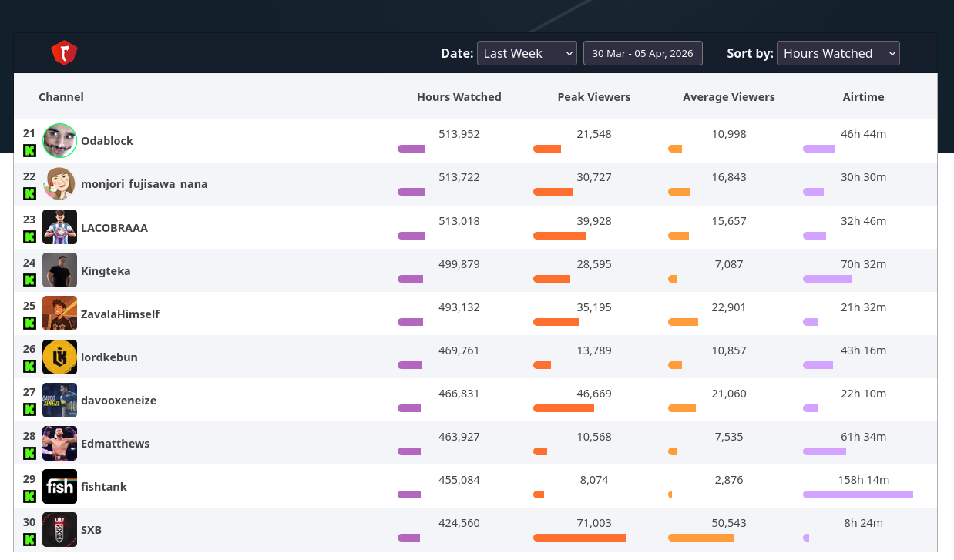
Task: Open ZavalaHimself's avatar image
Action: point(59,314)
